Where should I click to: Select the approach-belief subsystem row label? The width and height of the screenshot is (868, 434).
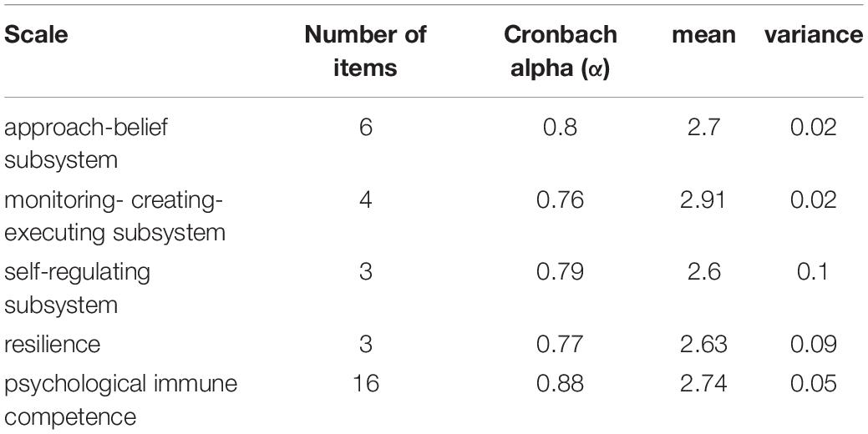(86, 144)
